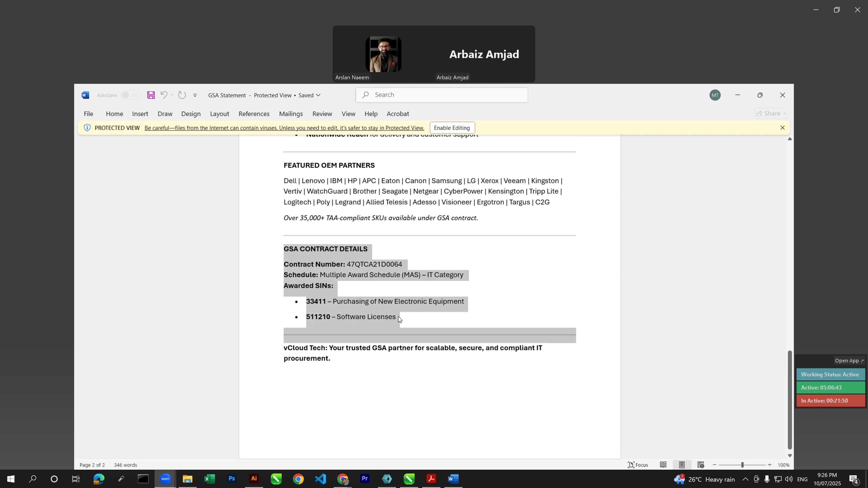Open Excel from the taskbar
The image size is (868, 488).
210,479
